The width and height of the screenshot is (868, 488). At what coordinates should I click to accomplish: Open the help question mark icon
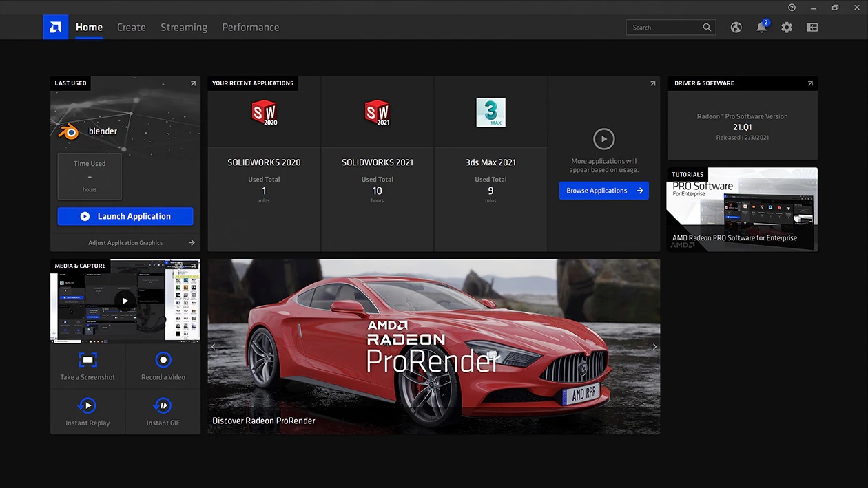click(792, 8)
